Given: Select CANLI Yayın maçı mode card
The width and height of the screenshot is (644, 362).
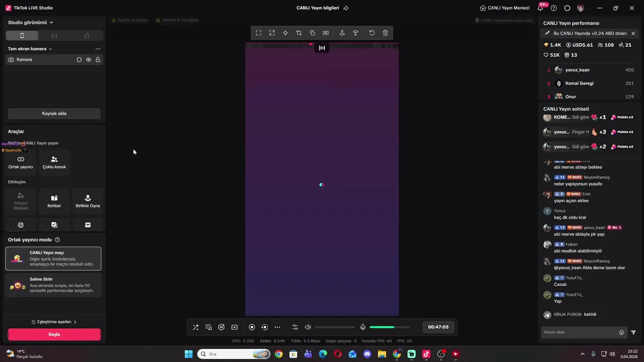Looking at the screenshot, I should pos(53,258).
